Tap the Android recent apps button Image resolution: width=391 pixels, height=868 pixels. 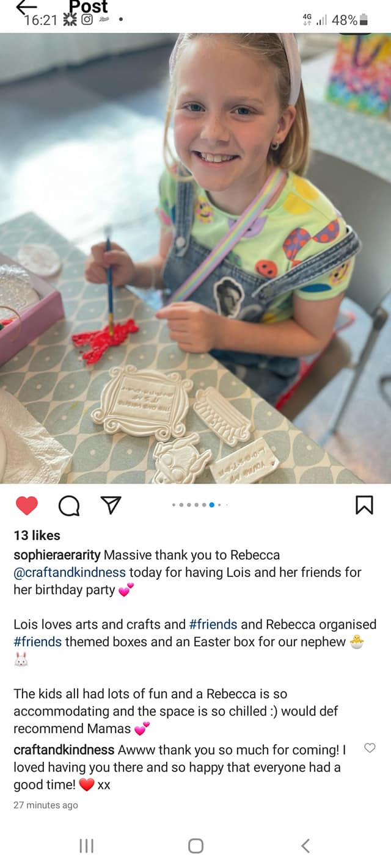(x=86, y=845)
